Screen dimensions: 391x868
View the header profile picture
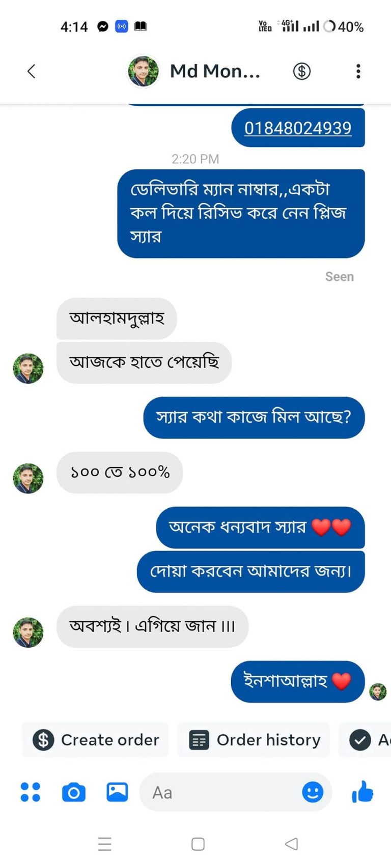pos(143,71)
